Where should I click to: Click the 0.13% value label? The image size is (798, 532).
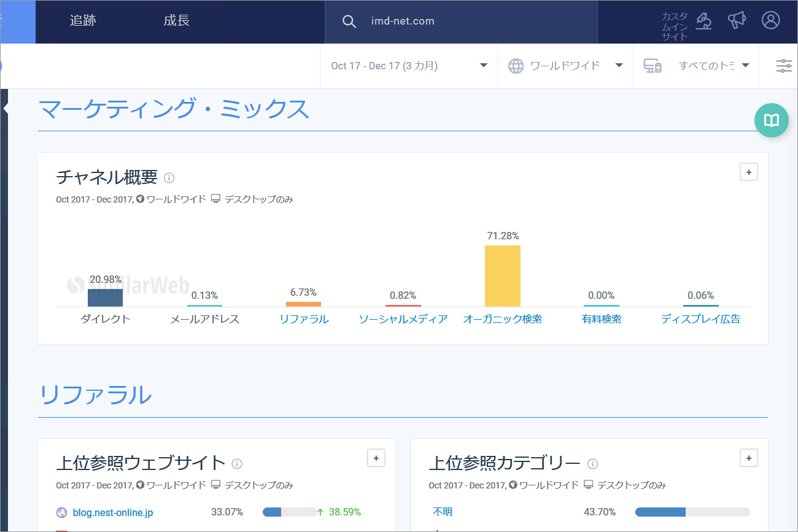[x=205, y=296]
